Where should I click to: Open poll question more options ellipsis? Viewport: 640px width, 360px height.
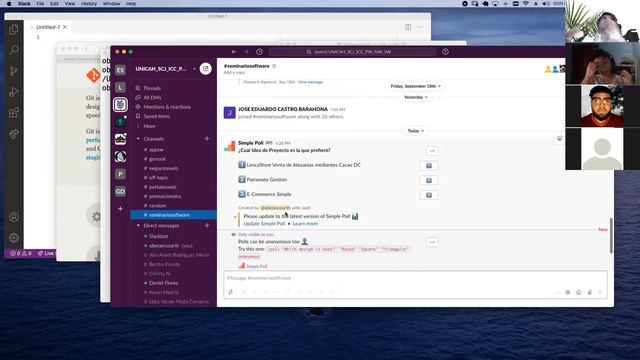(432, 151)
